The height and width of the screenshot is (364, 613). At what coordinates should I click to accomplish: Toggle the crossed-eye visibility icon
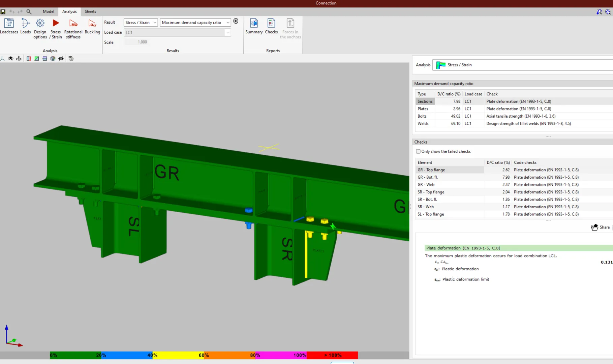pos(61,59)
